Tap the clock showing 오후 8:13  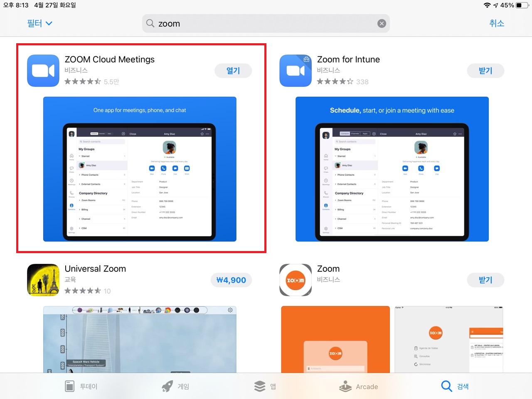point(16,5)
